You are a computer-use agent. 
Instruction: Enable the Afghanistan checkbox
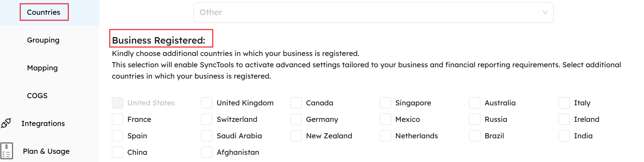pyautogui.click(x=207, y=152)
